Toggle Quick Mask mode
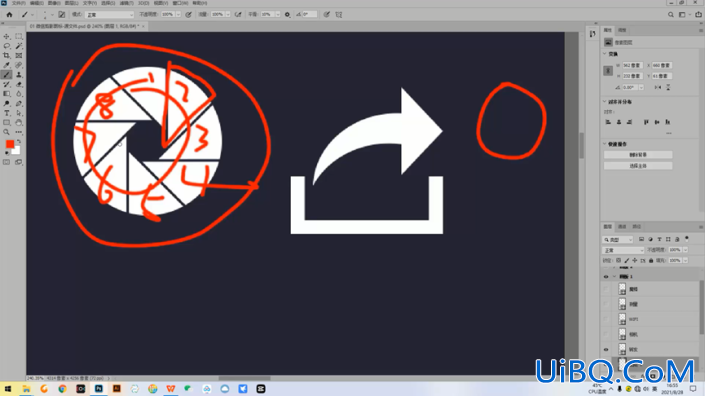 coord(6,162)
